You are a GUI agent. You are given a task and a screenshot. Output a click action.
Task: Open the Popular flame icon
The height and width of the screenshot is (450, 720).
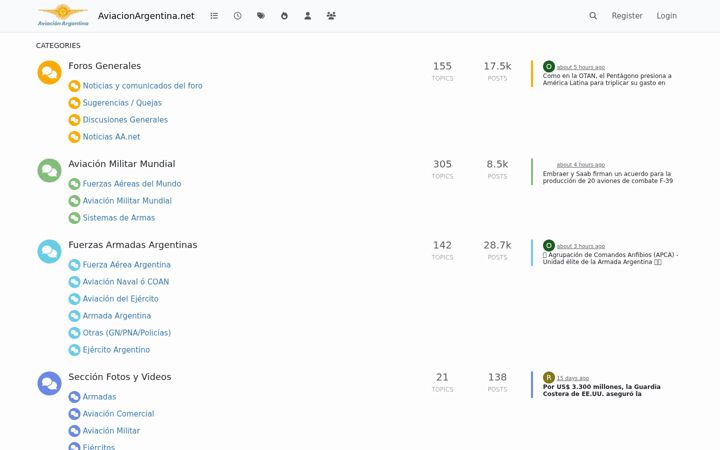[x=284, y=16]
